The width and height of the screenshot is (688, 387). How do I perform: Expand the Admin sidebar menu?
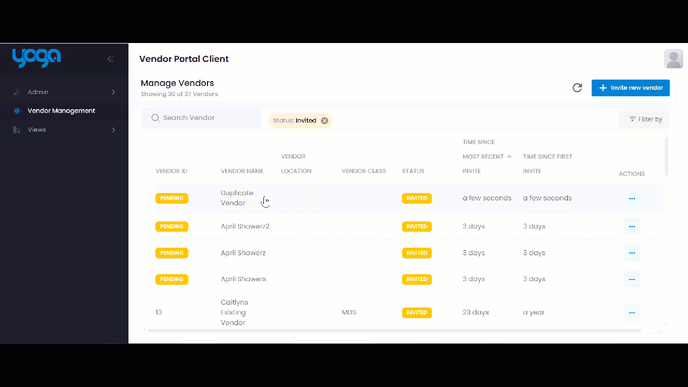(x=64, y=92)
